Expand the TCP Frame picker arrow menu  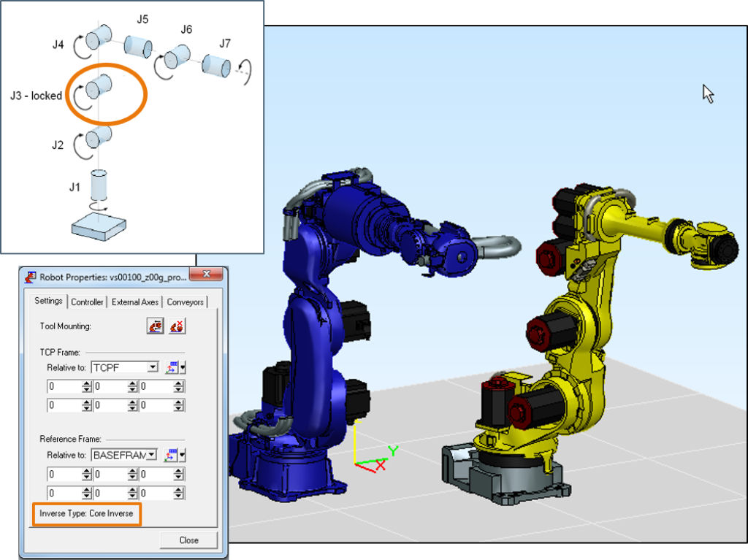click(x=183, y=368)
